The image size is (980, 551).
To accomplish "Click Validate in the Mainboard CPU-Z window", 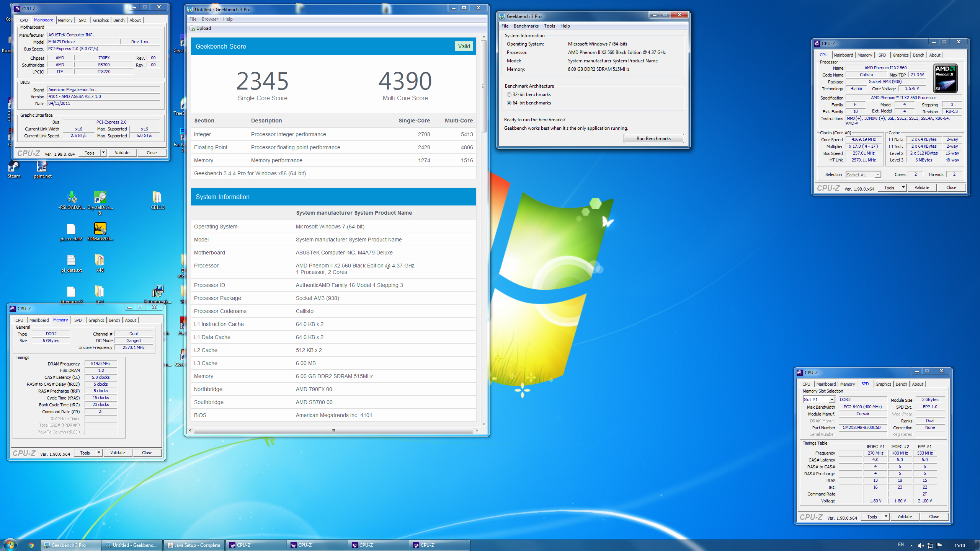I will (x=122, y=153).
